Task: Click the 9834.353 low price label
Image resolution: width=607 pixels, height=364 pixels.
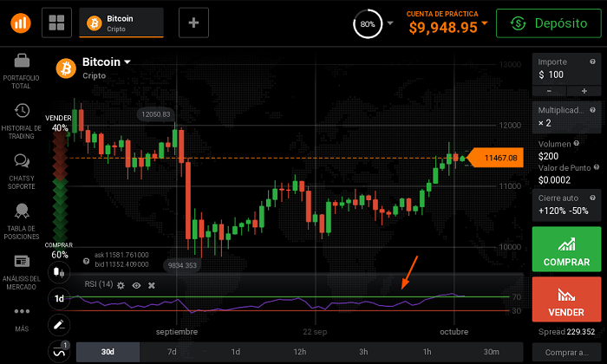Action: click(x=182, y=265)
